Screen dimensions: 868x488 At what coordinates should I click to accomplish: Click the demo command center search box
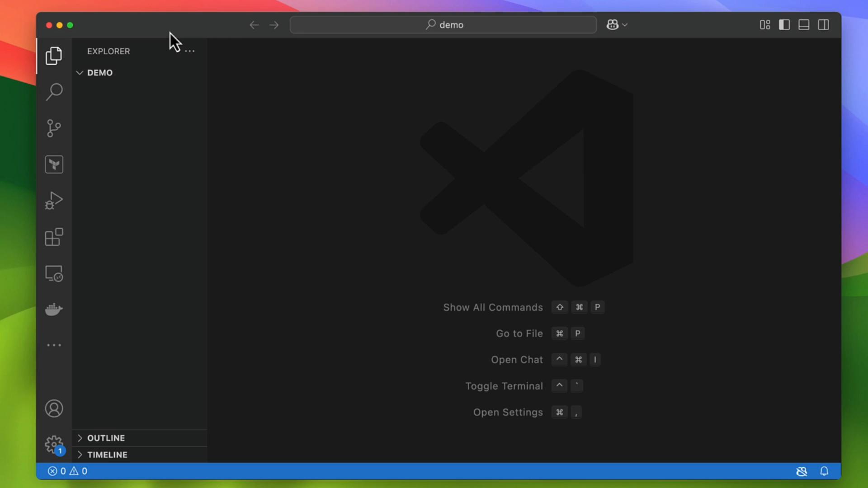tap(443, 25)
